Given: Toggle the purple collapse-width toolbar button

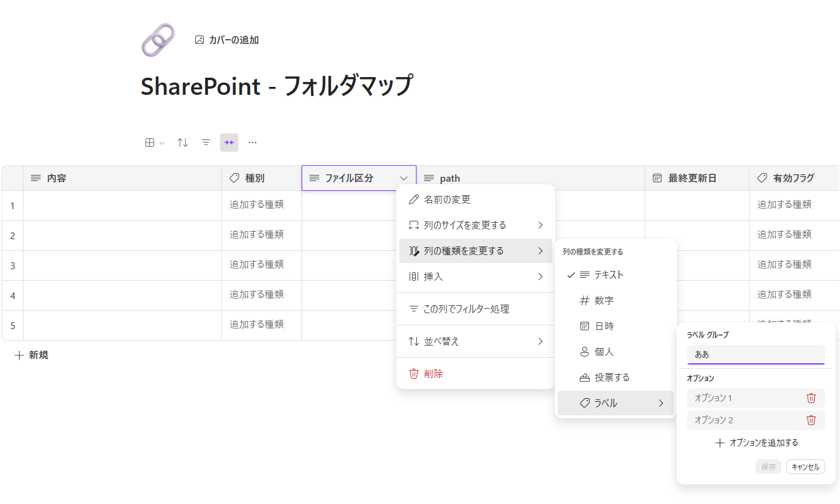Looking at the screenshot, I should coord(229,143).
